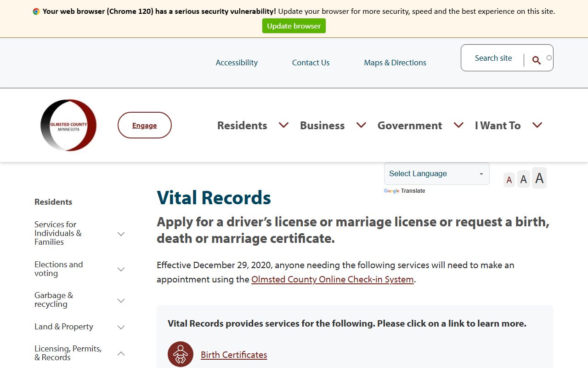The width and height of the screenshot is (588, 368).
Task: Expand the Residents menu chevron
Action: click(283, 125)
